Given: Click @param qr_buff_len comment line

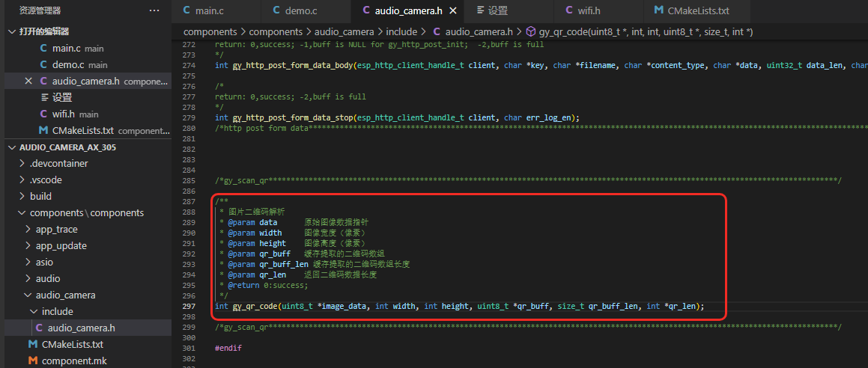Looking at the screenshot, I should tap(315, 264).
